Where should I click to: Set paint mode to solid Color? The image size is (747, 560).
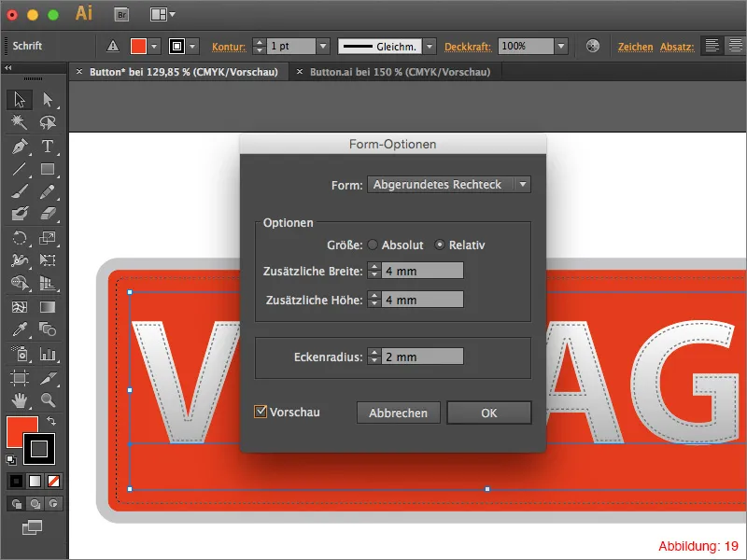pyautogui.click(x=16, y=482)
